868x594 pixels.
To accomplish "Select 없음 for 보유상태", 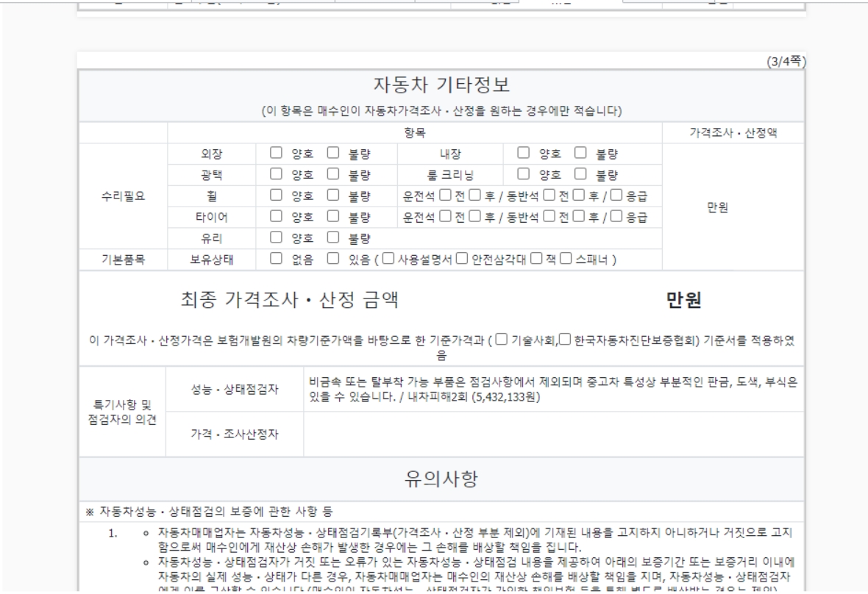I will [275, 259].
